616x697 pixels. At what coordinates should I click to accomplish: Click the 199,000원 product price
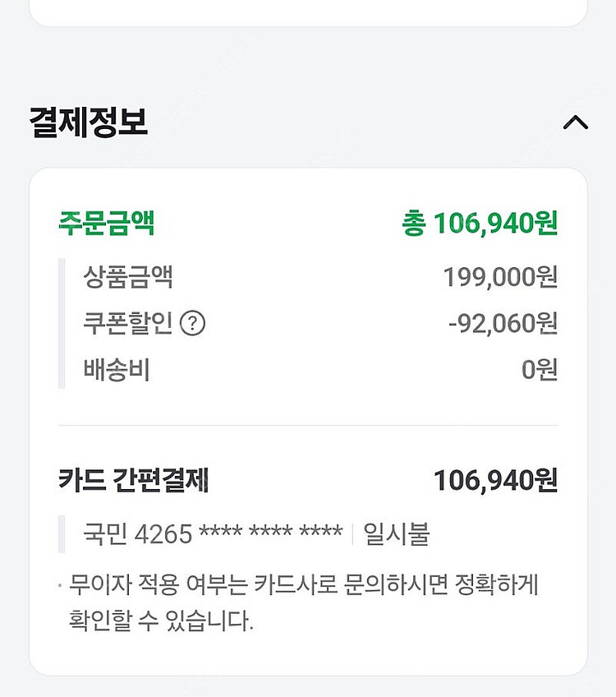[500, 277]
